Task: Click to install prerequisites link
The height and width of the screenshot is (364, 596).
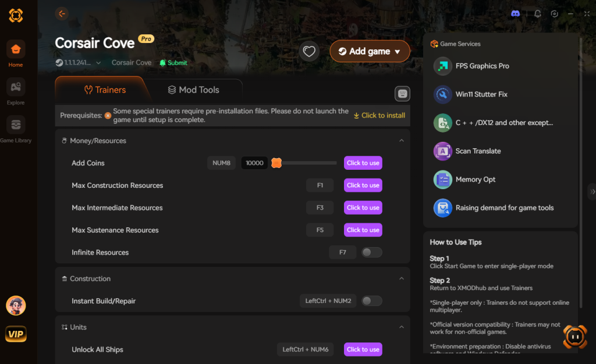Action: click(x=379, y=115)
